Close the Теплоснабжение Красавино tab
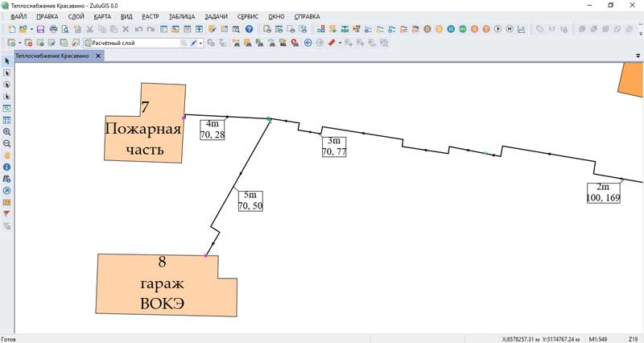644x343 pixels. click(x=98, y=56)
